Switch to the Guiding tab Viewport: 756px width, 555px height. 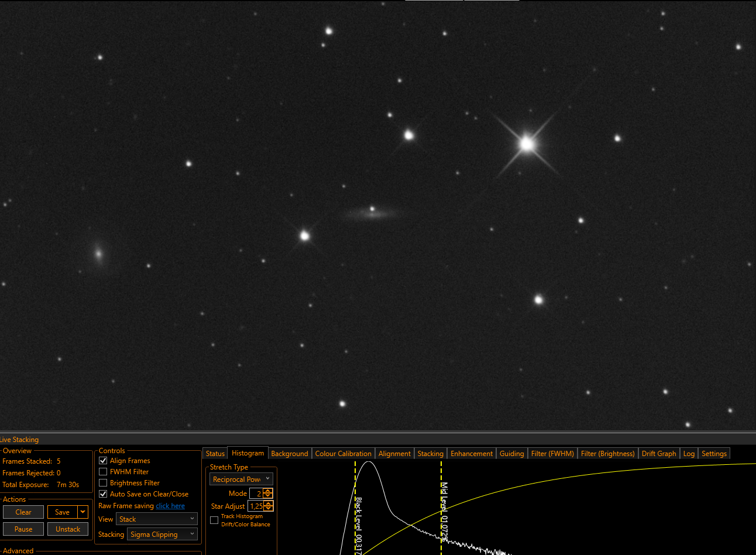[512, 454]
